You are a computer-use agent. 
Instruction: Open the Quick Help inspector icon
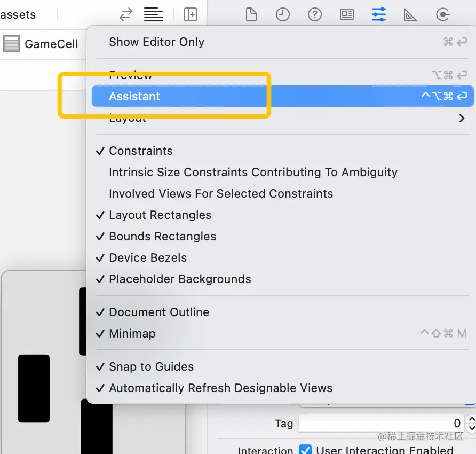click(x=315, y=14)
